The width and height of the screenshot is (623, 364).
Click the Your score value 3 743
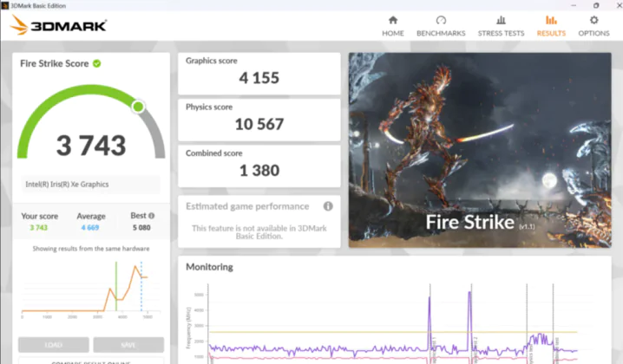pos(38,227)
